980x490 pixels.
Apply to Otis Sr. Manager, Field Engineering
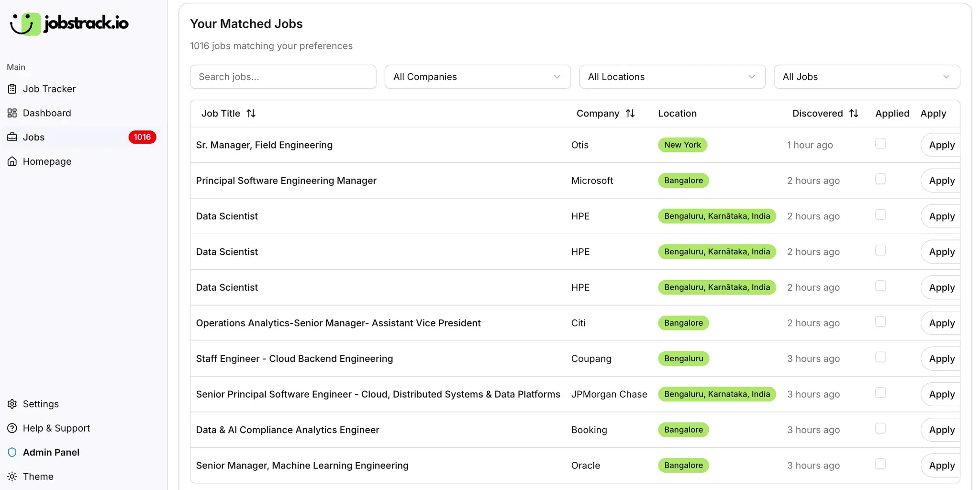[941, 145]
